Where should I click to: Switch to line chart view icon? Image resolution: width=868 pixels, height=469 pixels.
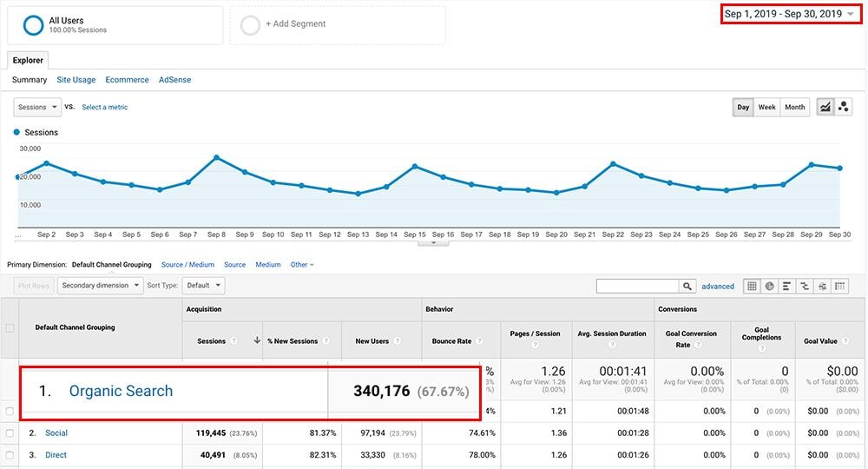(825, 108)
